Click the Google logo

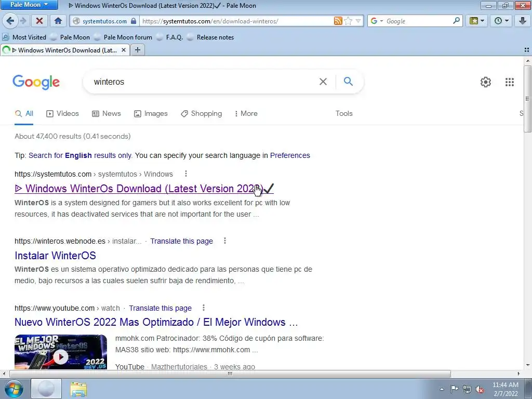pos(36,82)
